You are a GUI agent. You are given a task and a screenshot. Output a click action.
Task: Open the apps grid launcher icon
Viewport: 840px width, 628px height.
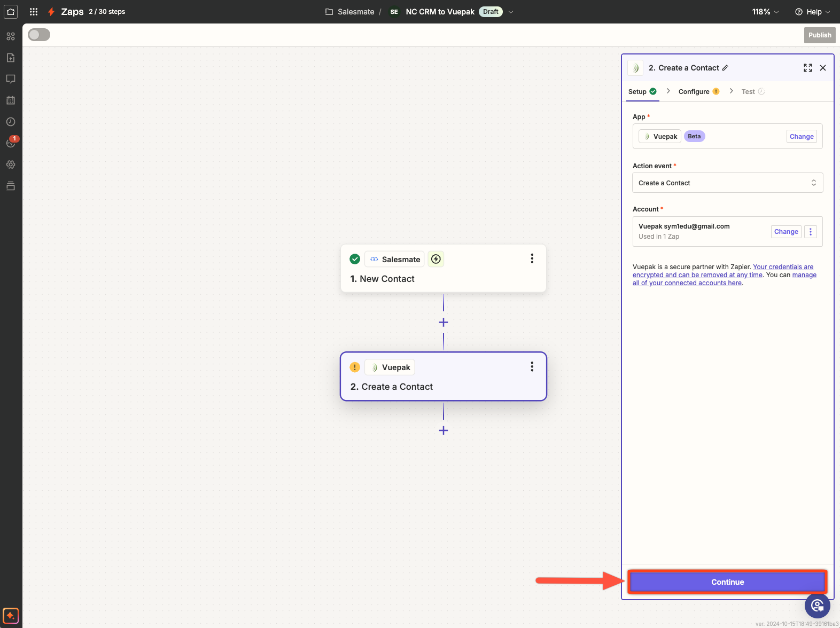(34, 12)
